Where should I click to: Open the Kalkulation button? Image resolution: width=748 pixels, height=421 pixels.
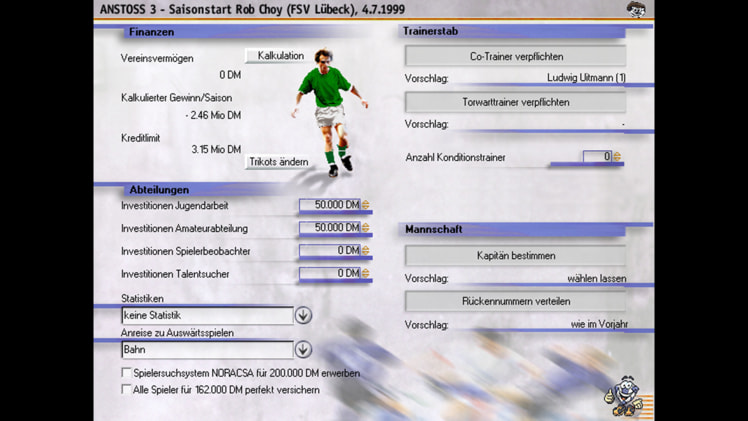click(280, 56)
